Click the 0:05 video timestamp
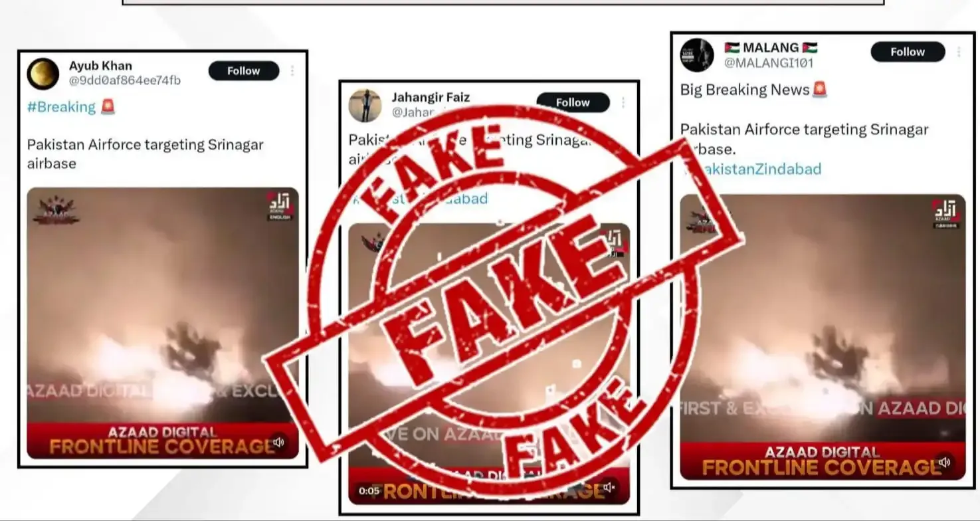Screen dimensions: 980x521 pos(369,491)
